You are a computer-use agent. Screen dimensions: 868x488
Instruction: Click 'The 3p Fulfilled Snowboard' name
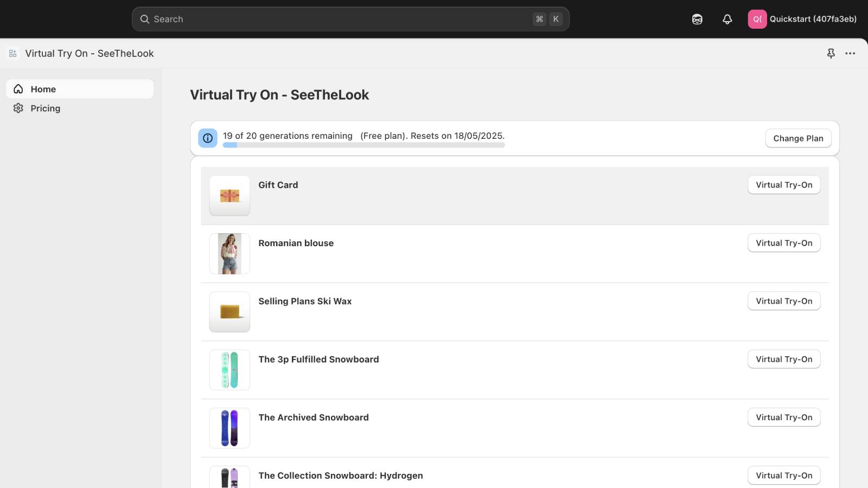coord(318,359)
